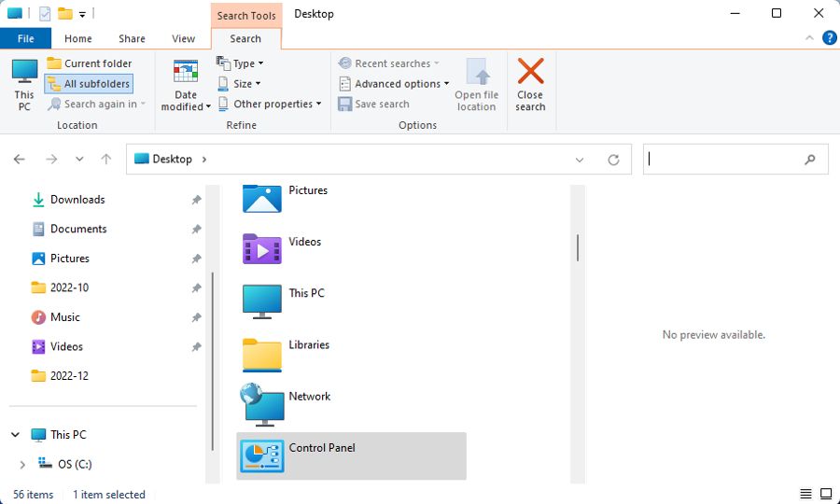Toggle the Current folder search scope
Image resolution: width=840 pixels, height=504 pixels.
coord(89,63)
